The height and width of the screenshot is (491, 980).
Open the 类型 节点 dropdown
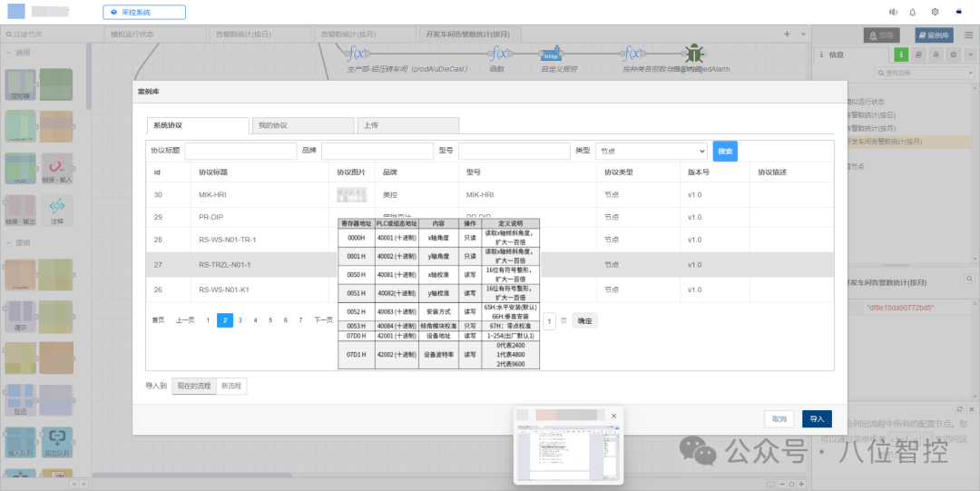point(652,151)
